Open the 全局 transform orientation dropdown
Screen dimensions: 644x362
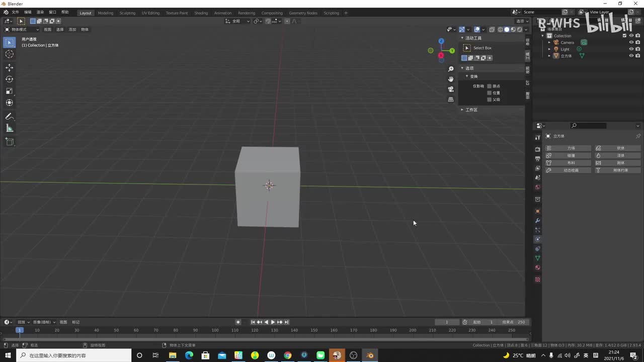(x=237, y=21)
